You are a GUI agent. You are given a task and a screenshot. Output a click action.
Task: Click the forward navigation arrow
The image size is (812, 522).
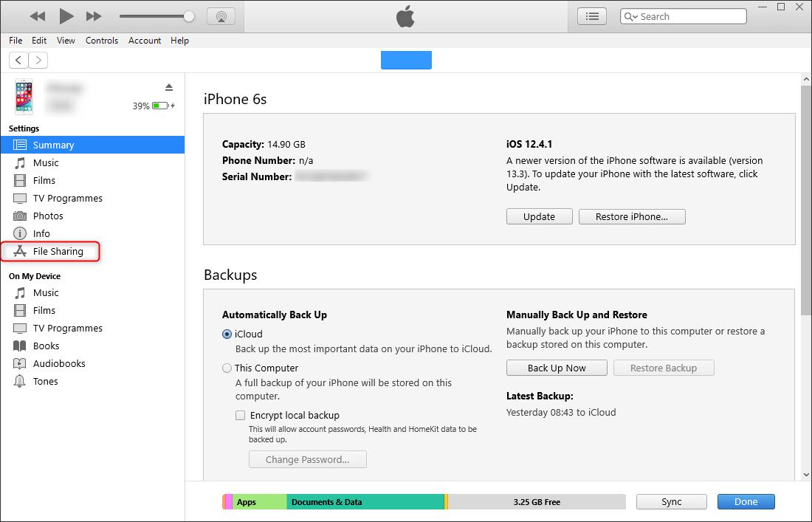pos(38,60)
